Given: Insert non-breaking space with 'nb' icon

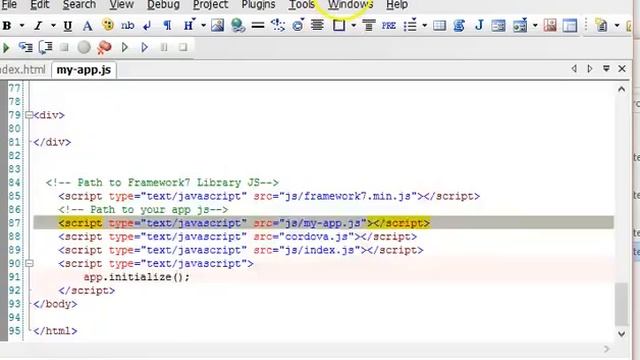Looking at the screenshot, I should (x=127, y=26).
